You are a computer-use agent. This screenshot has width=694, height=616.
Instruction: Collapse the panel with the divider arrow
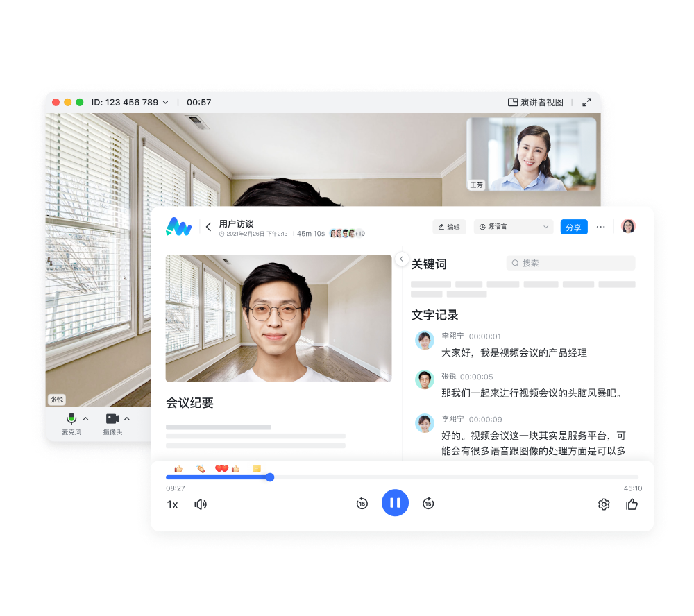point(401,259)
